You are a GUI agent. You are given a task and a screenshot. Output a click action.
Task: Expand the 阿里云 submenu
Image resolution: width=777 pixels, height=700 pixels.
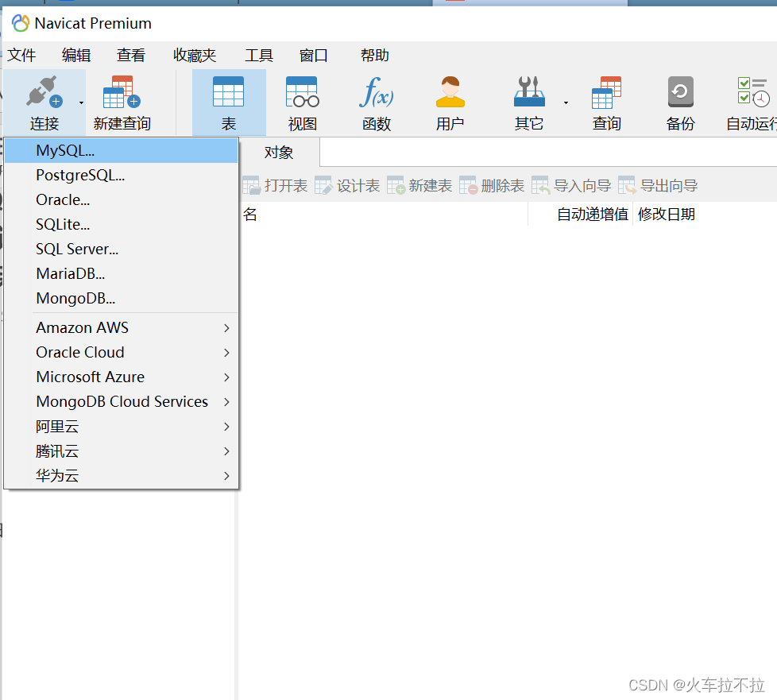[x=122, y=427]
